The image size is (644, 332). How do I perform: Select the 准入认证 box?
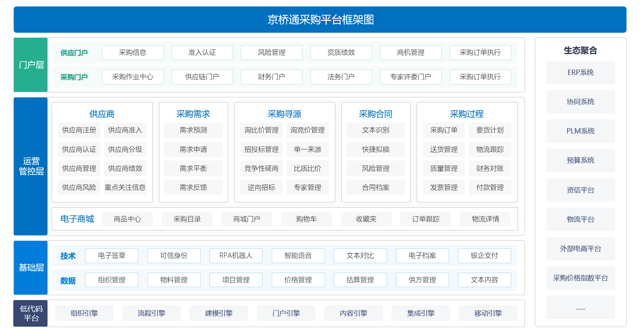click(x=202, y=52)
